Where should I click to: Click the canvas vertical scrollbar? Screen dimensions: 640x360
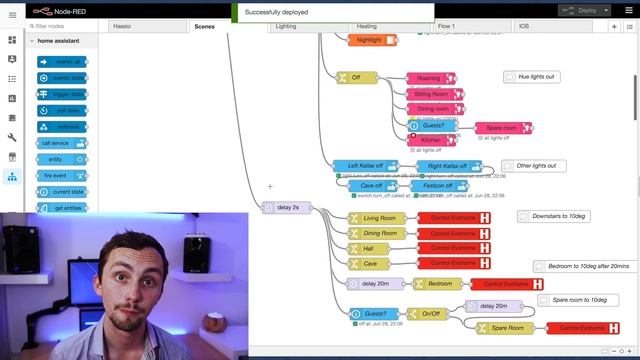click(x=635, y=98)
